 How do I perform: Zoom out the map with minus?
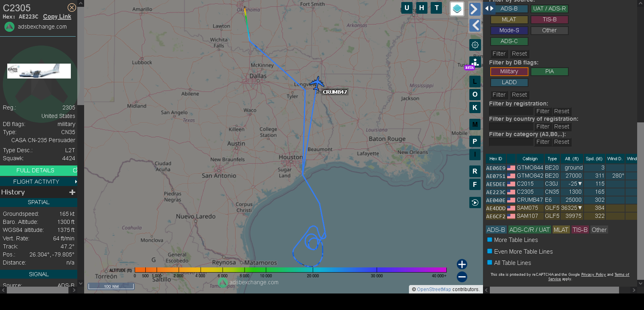[x=462, y=277]
